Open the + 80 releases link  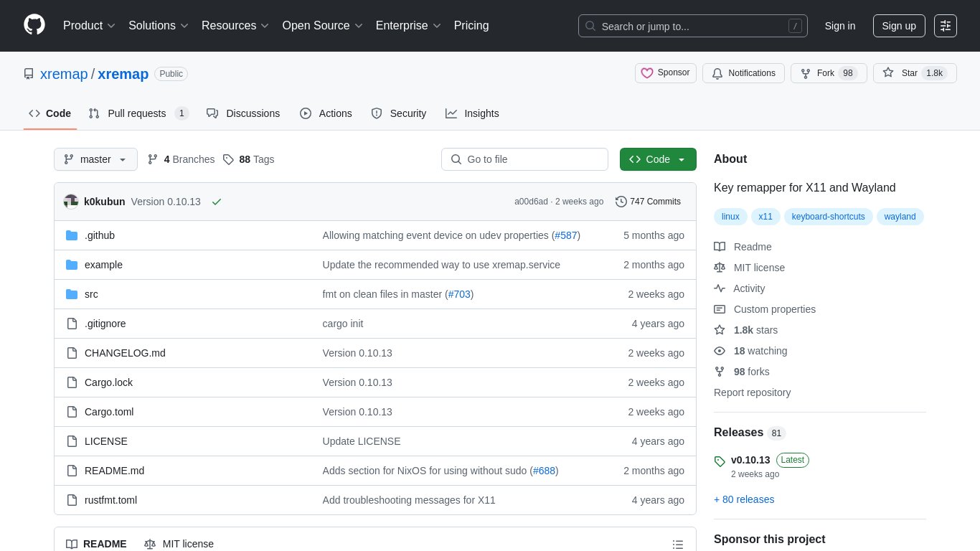point(744,499)
